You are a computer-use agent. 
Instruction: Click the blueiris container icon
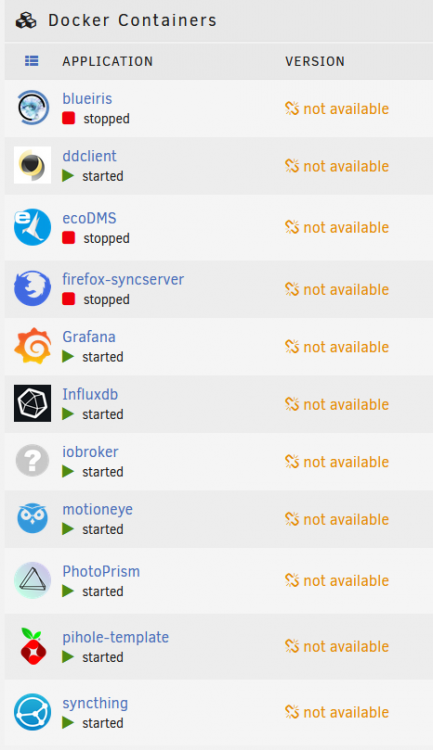point(33,108)
